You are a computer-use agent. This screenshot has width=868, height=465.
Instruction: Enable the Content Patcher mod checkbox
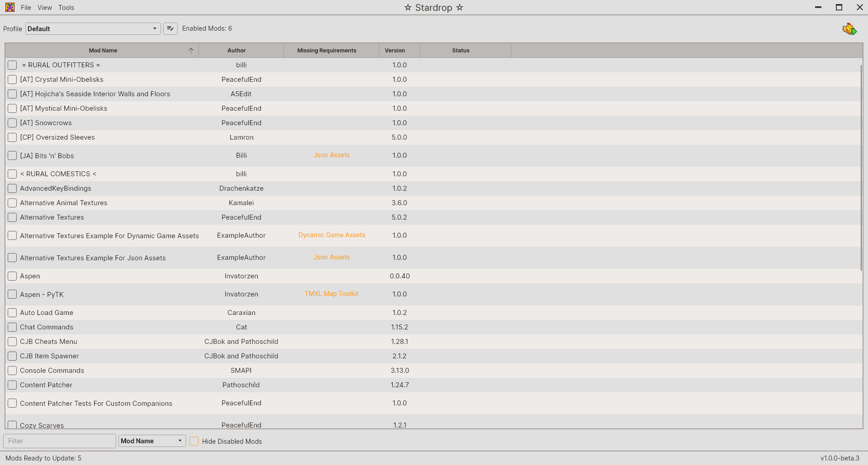coord(12,385)
